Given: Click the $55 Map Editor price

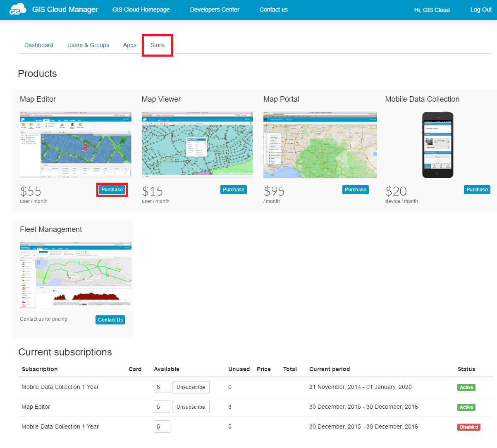Looking at the screenshot, I should pyautogui.click(x=31, y=191).
